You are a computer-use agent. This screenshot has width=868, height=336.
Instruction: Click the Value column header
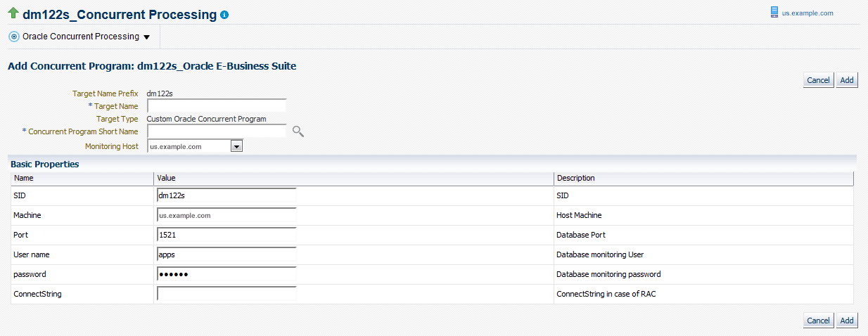[354, 179]
